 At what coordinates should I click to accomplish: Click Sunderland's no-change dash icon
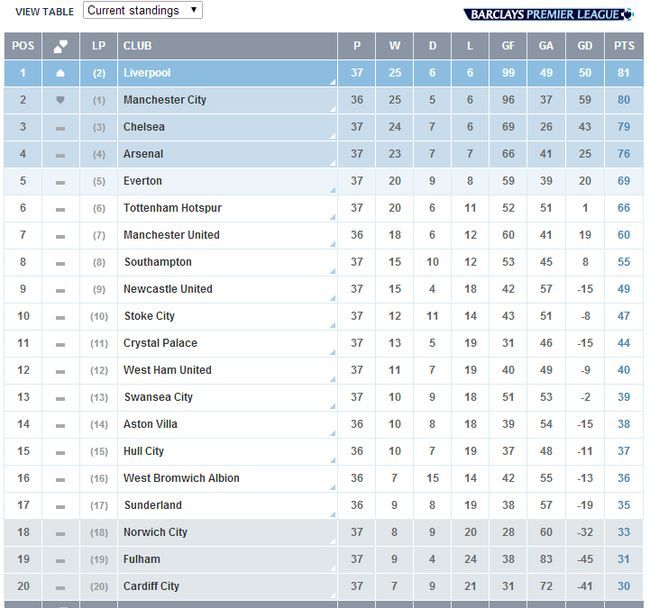[60, 506]
